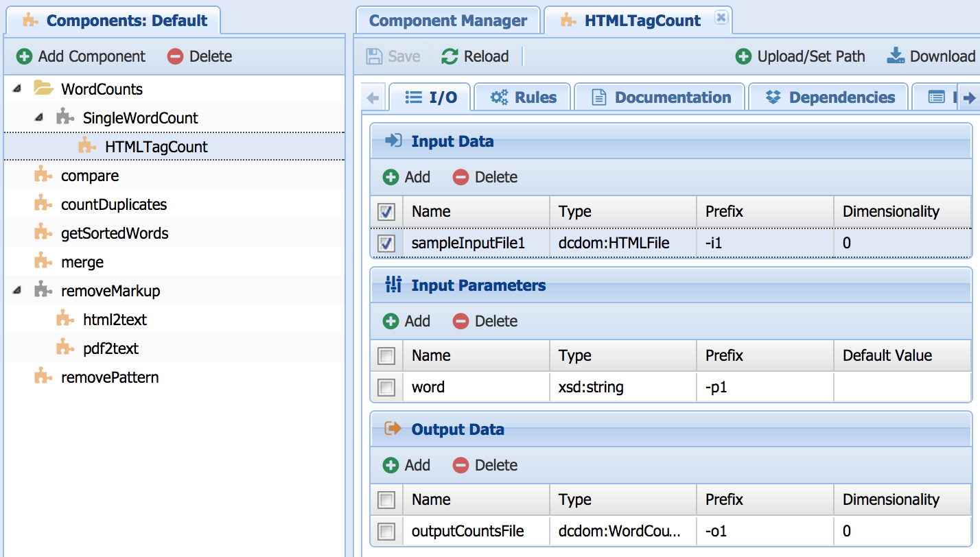Click the Add Component plus icon
The height and width of the screenshot is (557, 980).
pos(25,56)
